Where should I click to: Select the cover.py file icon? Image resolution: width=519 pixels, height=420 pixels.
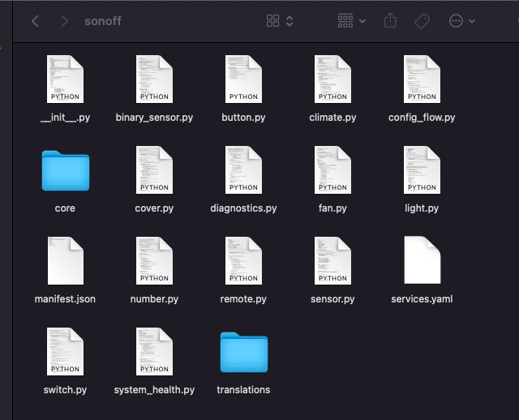[154, 169]
